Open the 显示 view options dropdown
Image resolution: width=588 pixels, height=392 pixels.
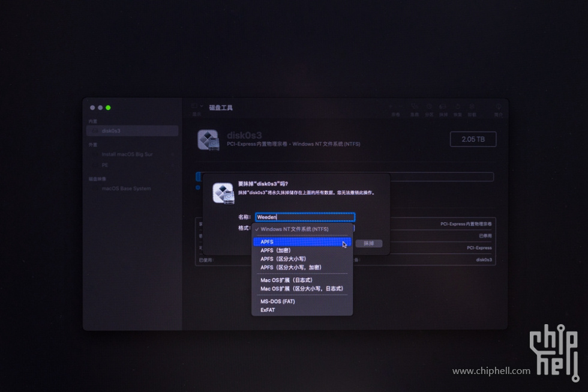pyautogui.click(x=197, y=106)
